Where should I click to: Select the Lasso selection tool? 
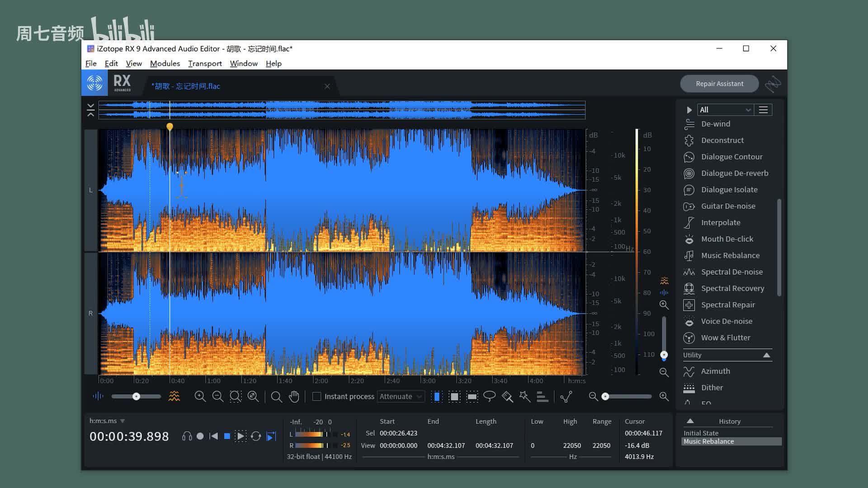(x=489, y=396)
